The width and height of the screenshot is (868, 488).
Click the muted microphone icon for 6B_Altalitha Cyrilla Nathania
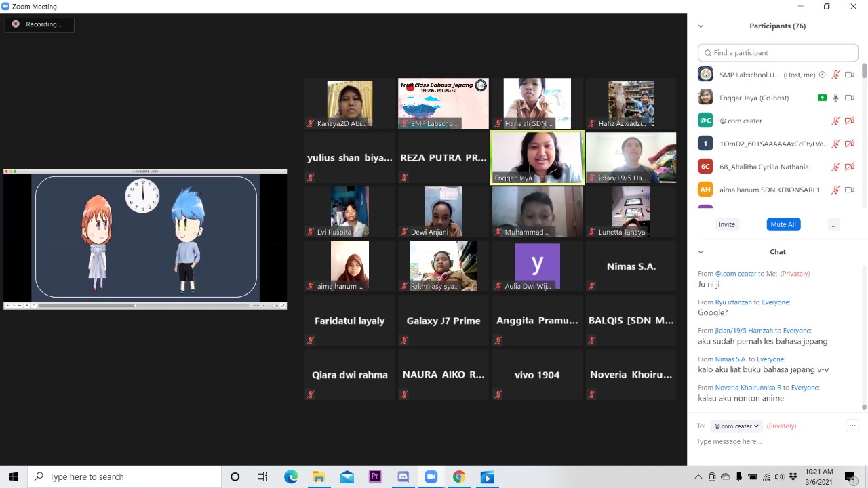836,167
